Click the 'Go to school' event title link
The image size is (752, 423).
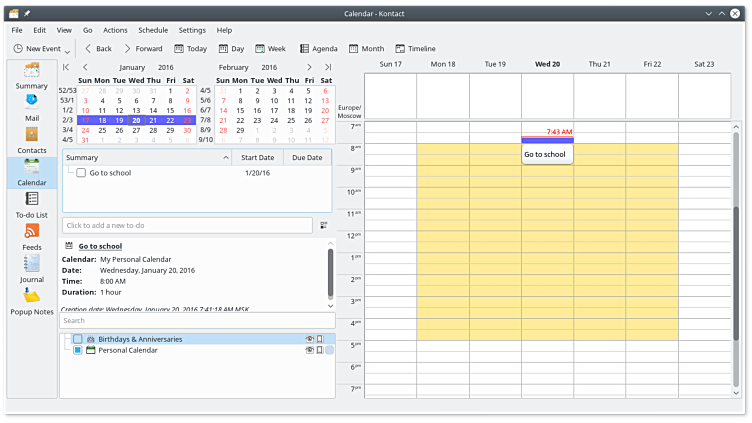tap(100, 246)
